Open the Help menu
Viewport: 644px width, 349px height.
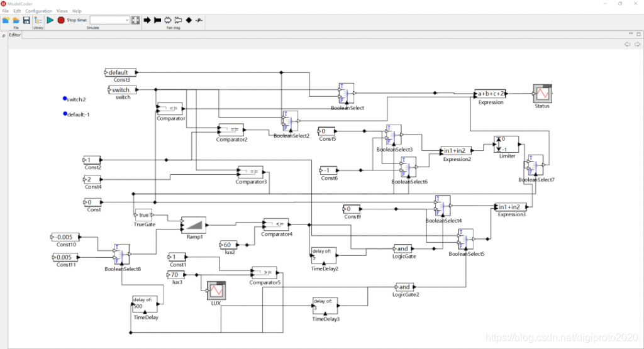(x=77, y=11)
